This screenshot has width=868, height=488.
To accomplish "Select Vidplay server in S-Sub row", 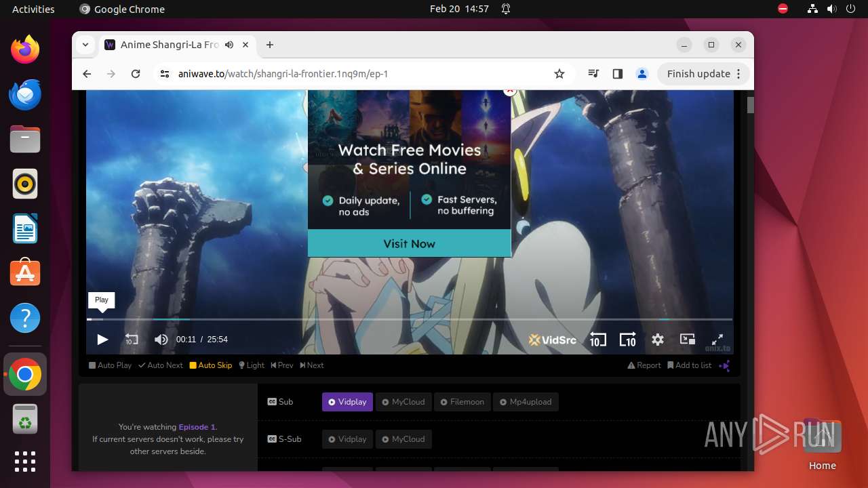I will (347, 439).
